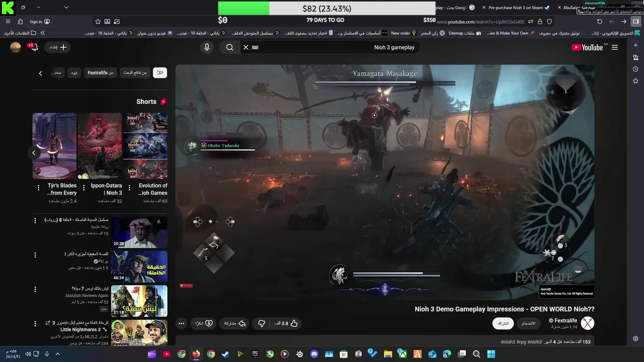Open options for the 46:34 video
This screenshot has width=644, height=362.
tap(35, 255)
